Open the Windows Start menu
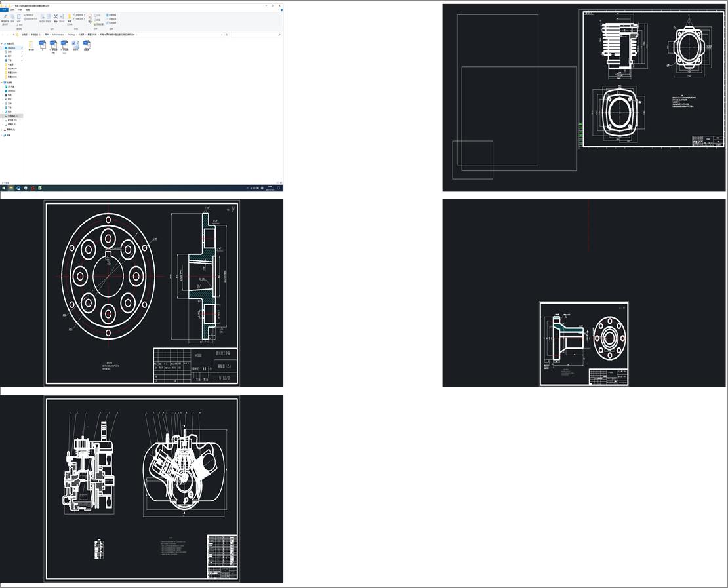 3,188
